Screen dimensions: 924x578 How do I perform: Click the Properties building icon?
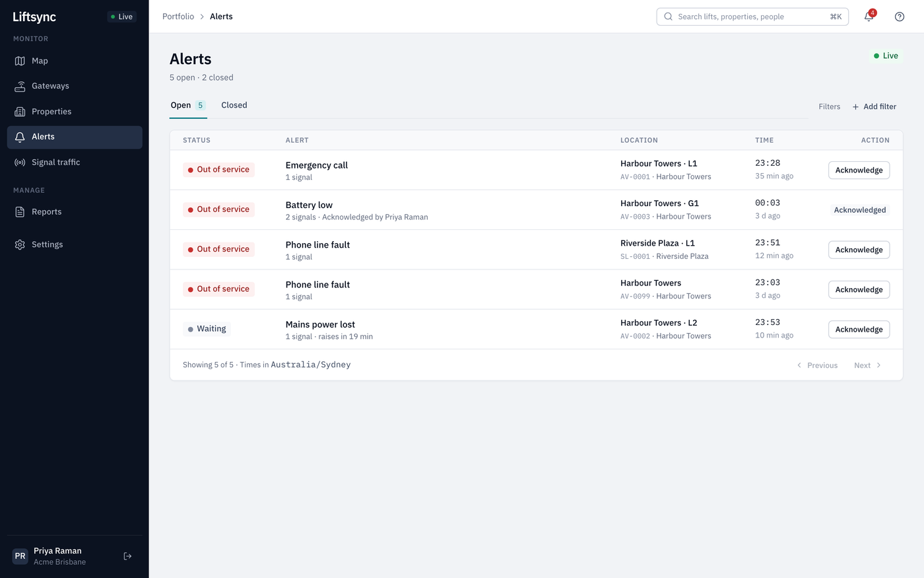(20, 112)
